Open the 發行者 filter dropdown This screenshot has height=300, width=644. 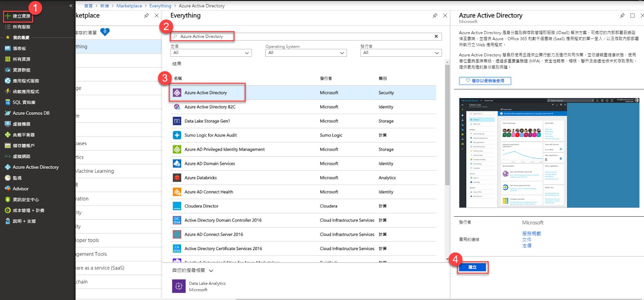click(401, 53)
